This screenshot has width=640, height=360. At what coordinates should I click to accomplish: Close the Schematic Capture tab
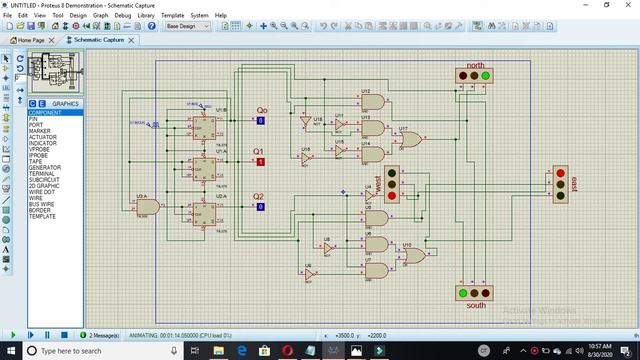point(131,40)
